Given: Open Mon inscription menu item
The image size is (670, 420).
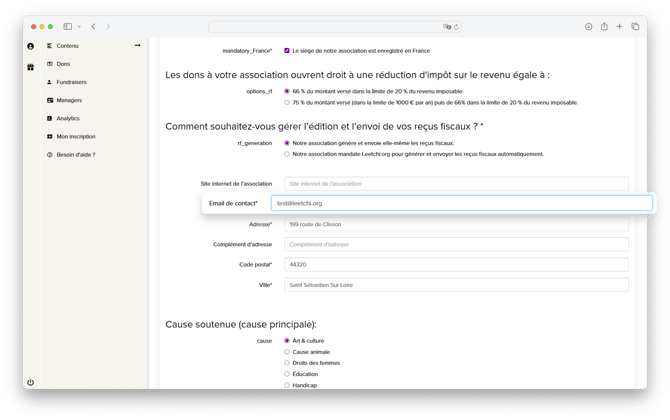Looking at the screenshot, I should coord(76,137).
